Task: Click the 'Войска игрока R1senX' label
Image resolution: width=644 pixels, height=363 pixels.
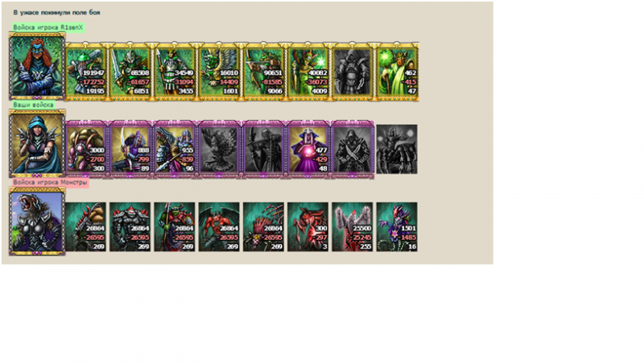Action: [48, 27]
